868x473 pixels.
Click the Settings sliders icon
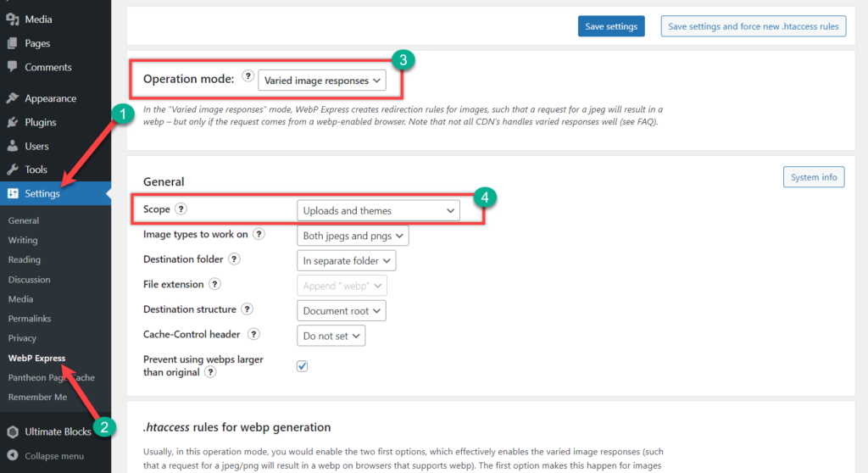click(x=13, y=193)
